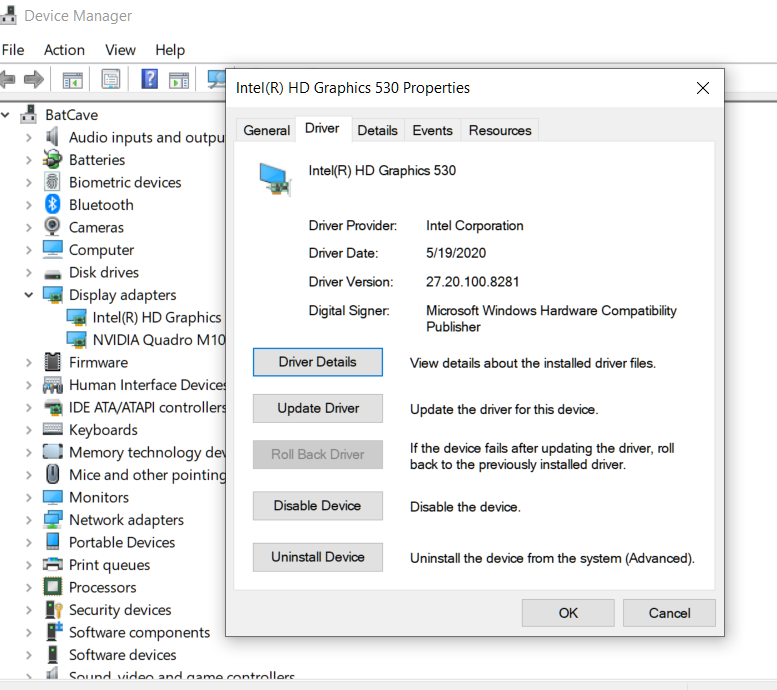The height and width of the screenshot is (690, 777).
Task: Click the Forward arrow toolbar icon
Action: click(x=34, y=79)
